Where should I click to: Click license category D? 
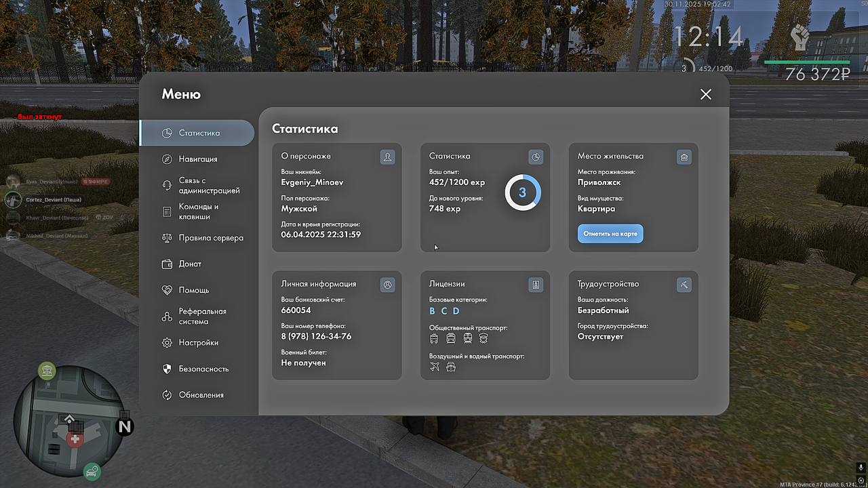point(456,311)
